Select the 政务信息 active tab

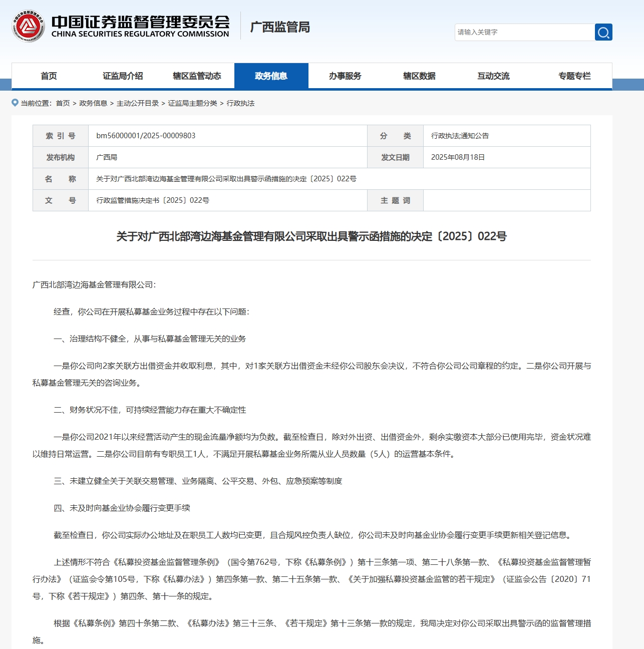[271, 76]
